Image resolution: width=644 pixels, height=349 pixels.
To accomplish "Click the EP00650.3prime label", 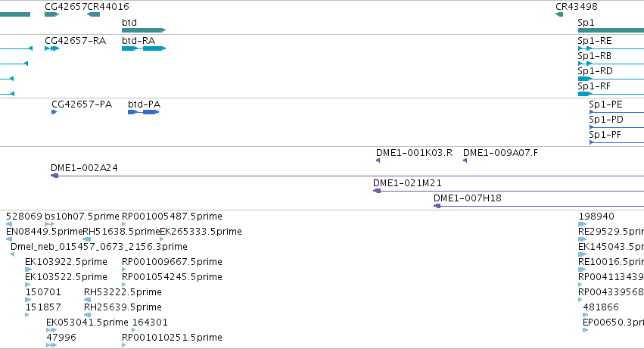I will coord(613,323).
